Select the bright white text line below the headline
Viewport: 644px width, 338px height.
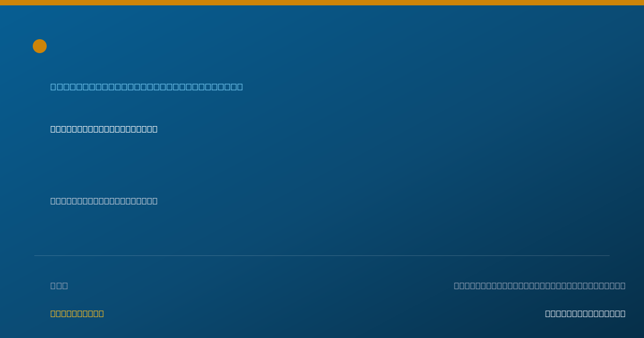[104, 129]
